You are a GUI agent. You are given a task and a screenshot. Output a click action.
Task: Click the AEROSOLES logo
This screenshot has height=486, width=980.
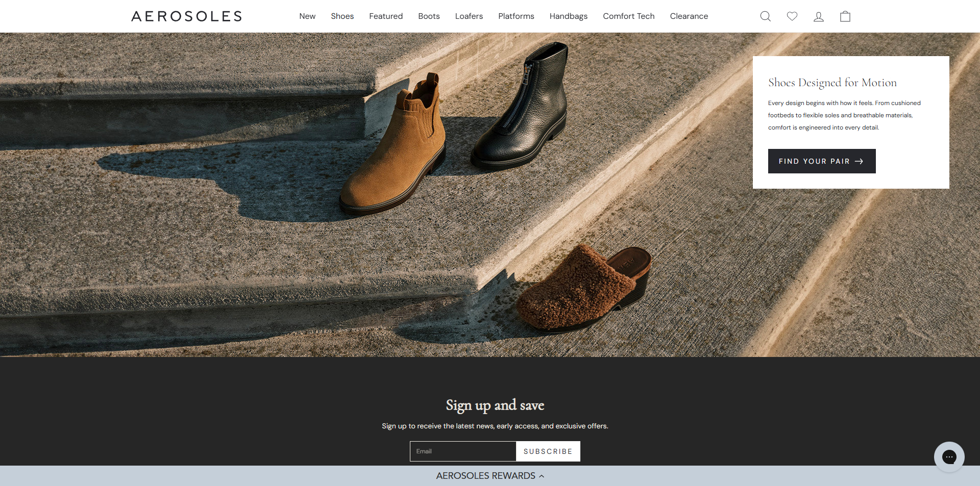tap(186, 16)
